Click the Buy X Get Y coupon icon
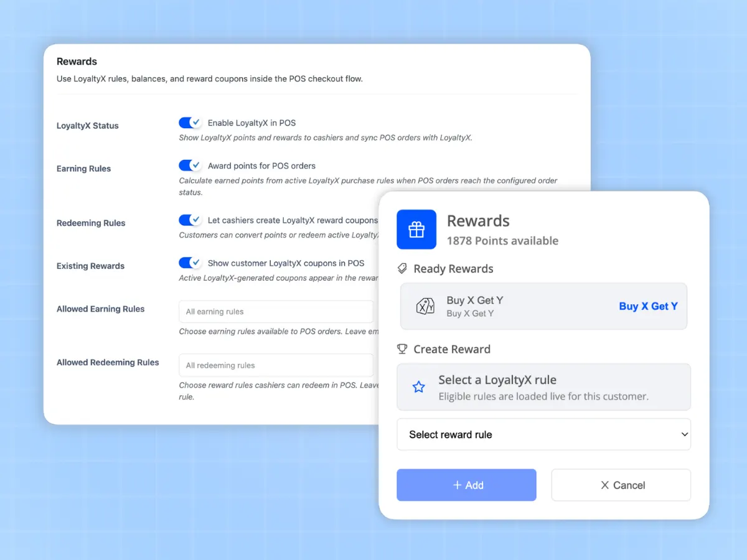This screenshot has height=560, width=747. tap(425, 306)
